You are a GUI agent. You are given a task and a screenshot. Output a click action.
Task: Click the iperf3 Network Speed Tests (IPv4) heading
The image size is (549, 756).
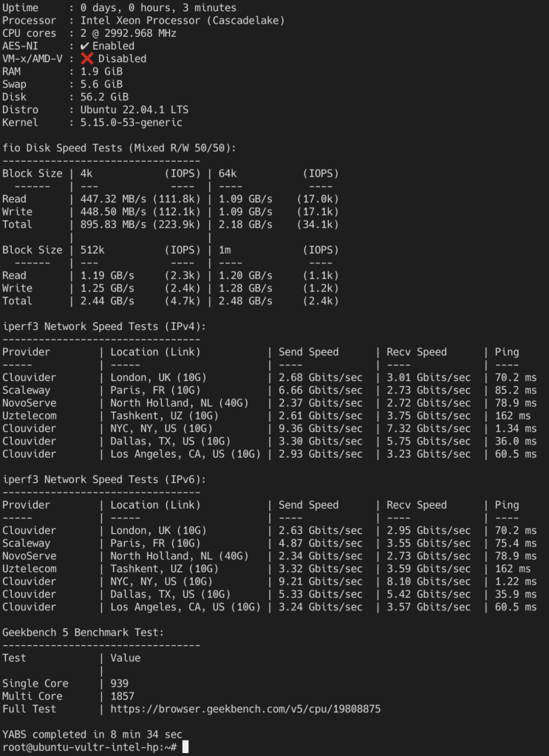pyautogui.click(x=103, y=326)
